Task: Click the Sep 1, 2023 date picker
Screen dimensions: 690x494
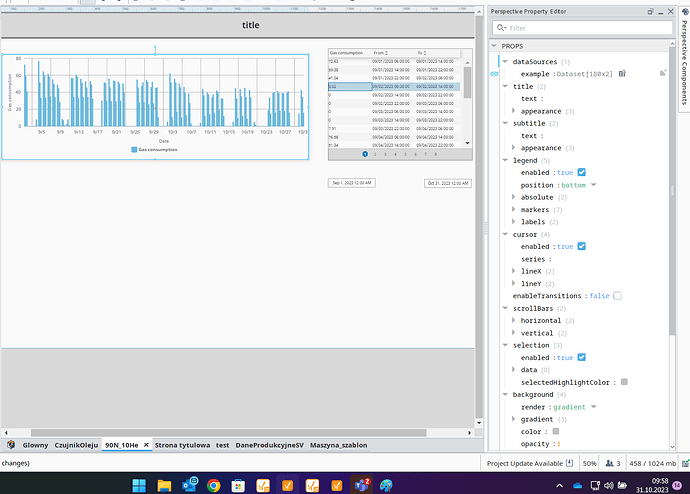Action: [352, 183]
